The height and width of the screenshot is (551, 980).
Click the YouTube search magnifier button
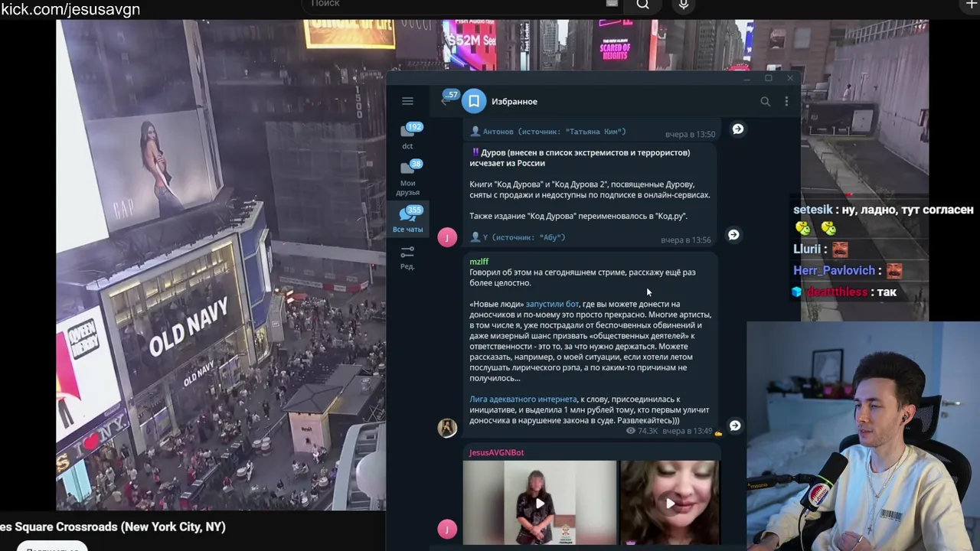[x=643, y=5]
